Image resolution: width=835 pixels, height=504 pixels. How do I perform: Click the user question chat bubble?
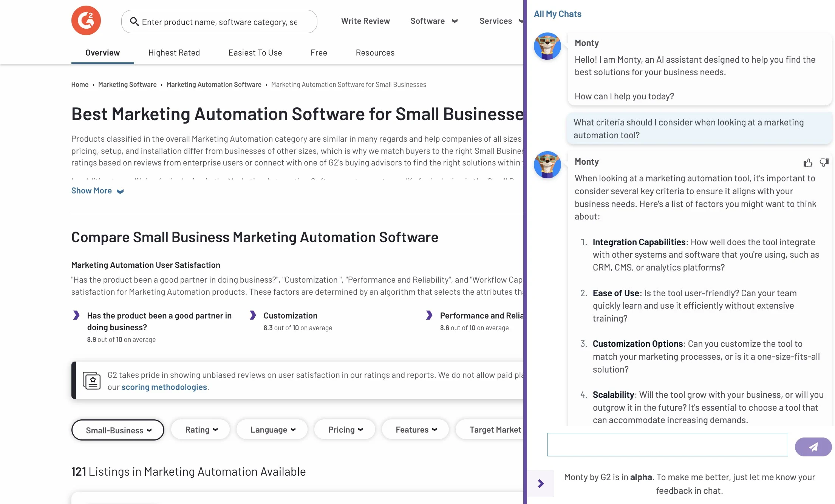[699, 128]
